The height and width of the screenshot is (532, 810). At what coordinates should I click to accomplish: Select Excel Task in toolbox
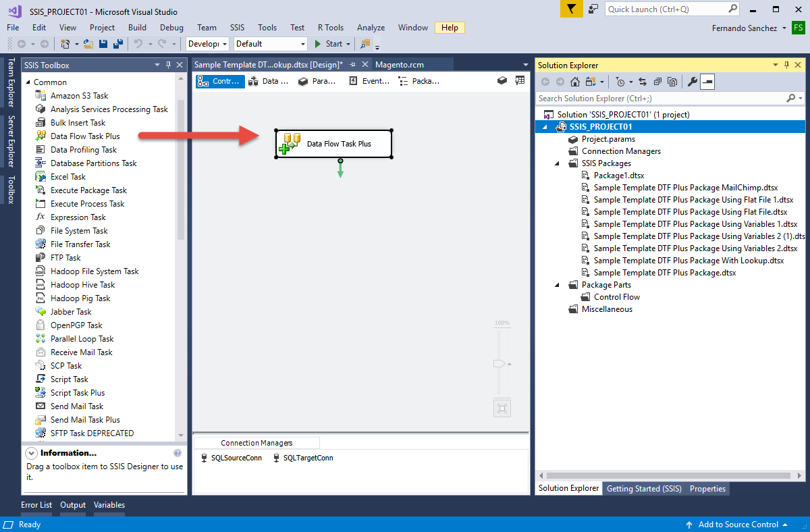coord(68,177)
